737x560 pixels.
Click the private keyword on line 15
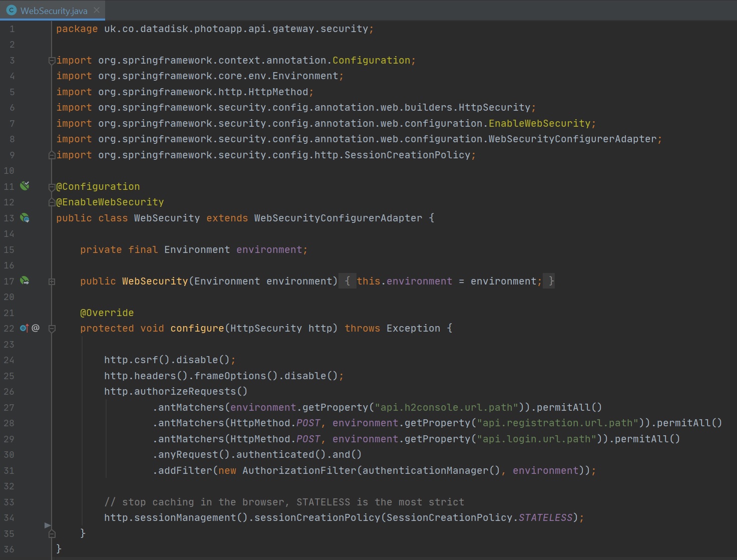pyautogui.click(x=101, y=250)
